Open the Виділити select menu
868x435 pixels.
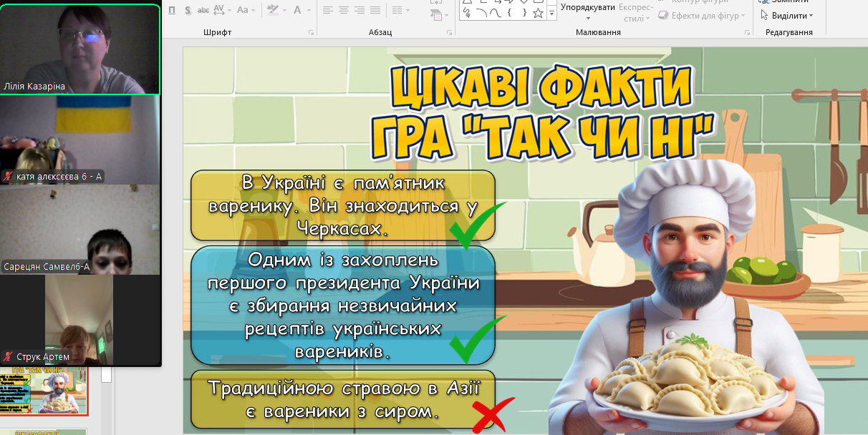[786, 16]
